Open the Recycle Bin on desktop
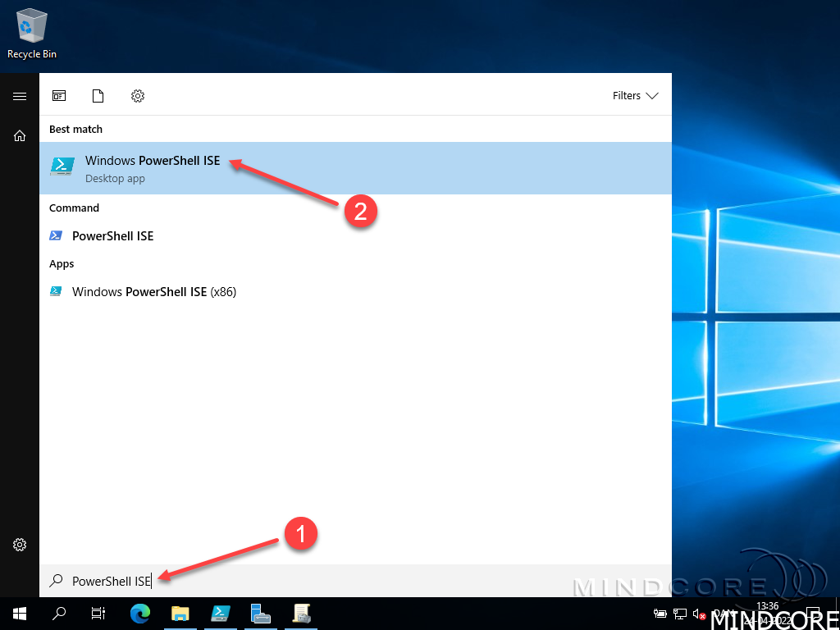The height and width of the screenshot is (630, 840). [x=32, y=33]
